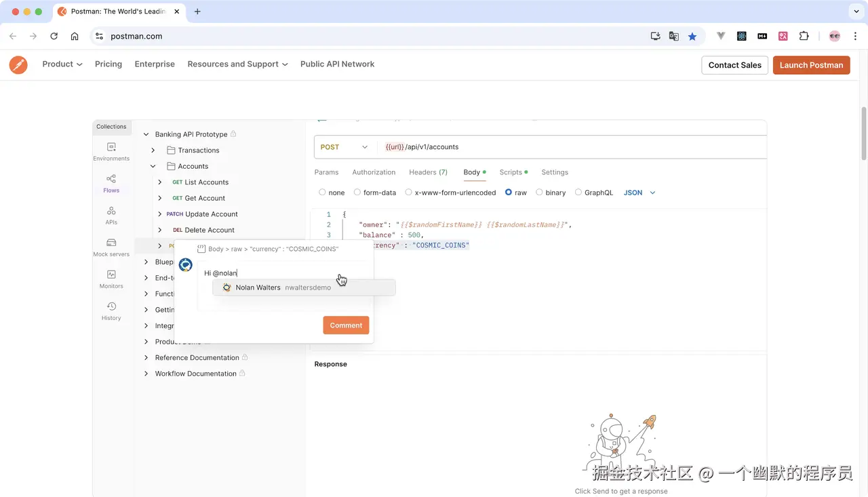868x497 pixels.
Task: Open the JSON language selector dropdown
Action: [x=637, y=193]
